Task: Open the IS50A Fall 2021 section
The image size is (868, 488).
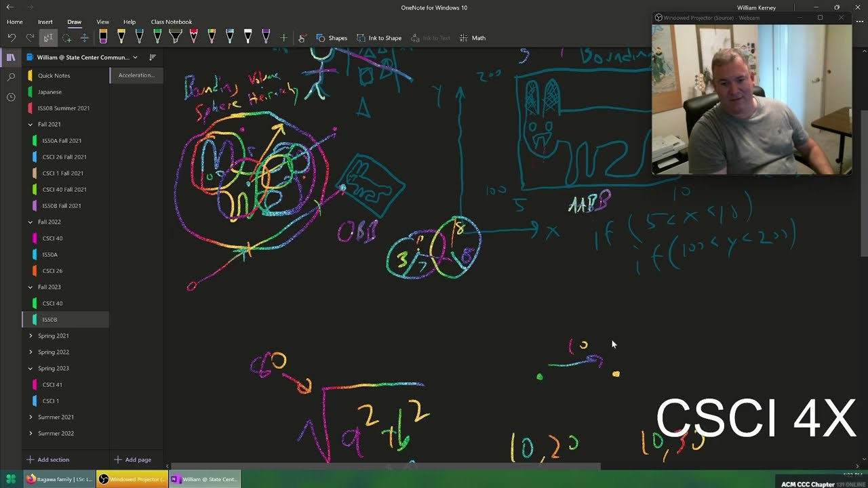Action: [x=66, y=140]
